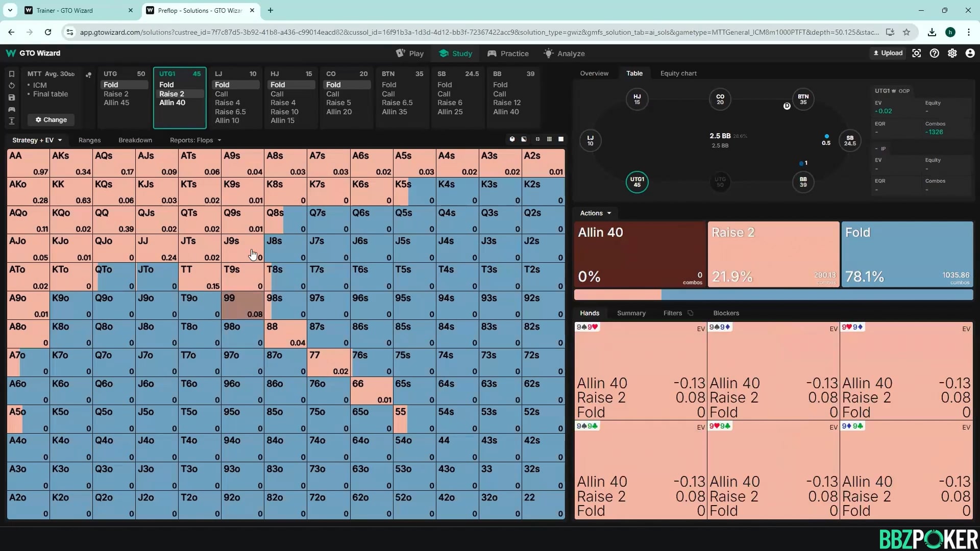Toggle the full-square matrix view icon

[x=561, y=139]
